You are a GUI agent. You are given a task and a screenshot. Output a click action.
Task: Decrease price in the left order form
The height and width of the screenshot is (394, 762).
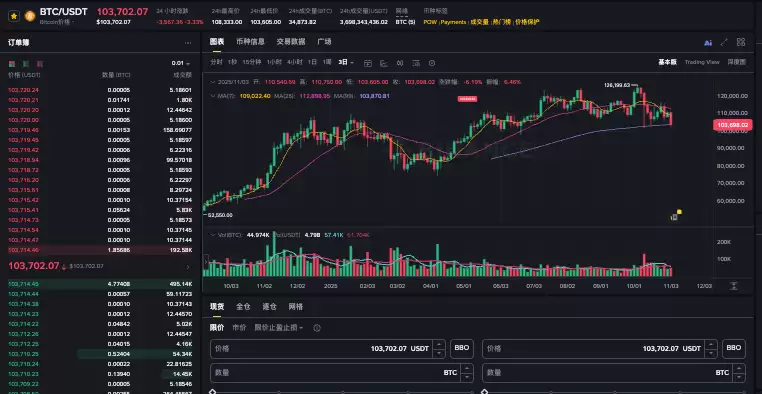coord(439,353)
